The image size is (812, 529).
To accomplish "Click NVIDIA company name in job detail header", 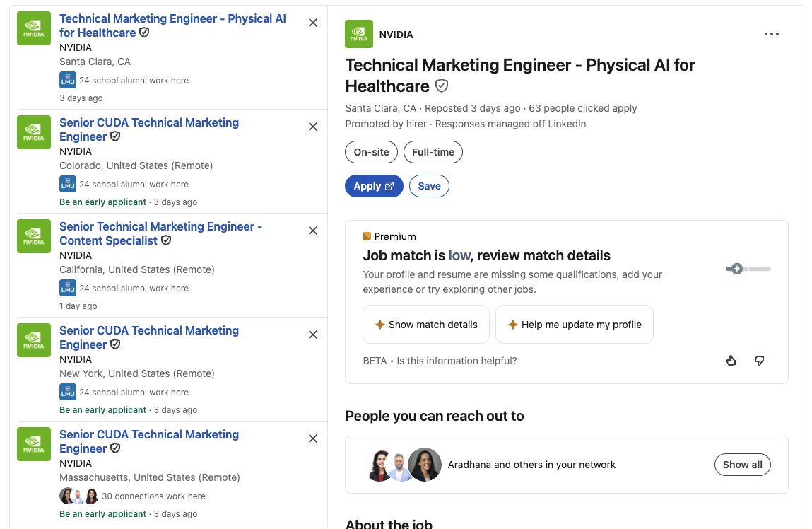I will tap(396, 35).
